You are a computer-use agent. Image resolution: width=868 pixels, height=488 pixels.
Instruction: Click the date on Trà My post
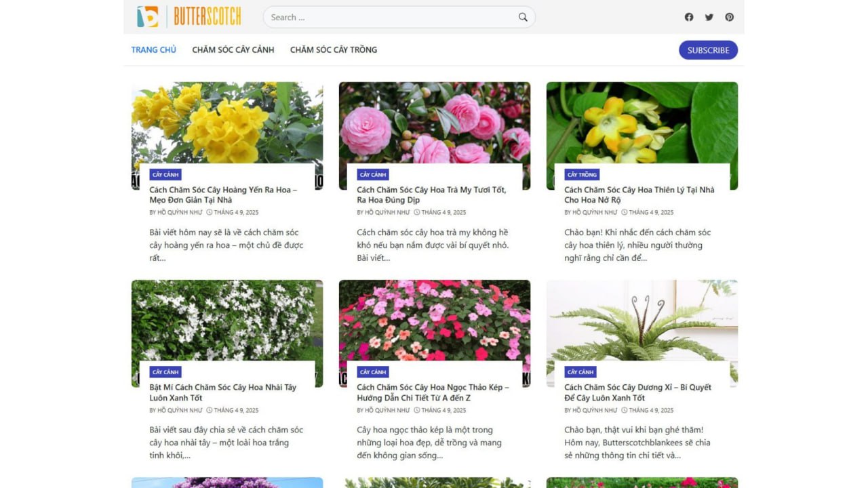(x=443, y=212)
